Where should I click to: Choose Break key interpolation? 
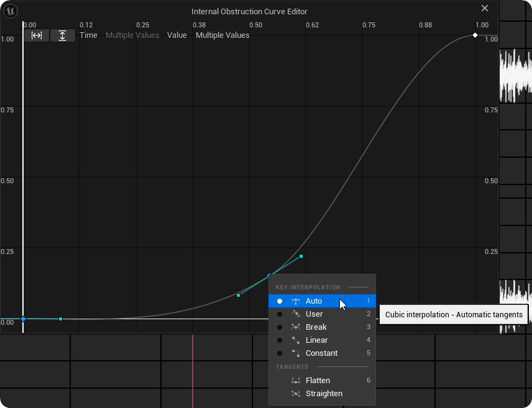point(322,327)
